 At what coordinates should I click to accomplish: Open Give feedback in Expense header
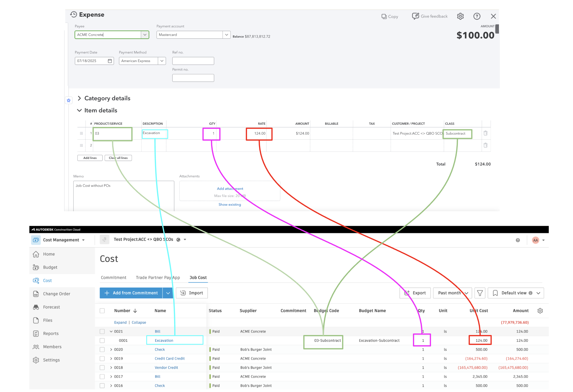(x=429, y=16)
